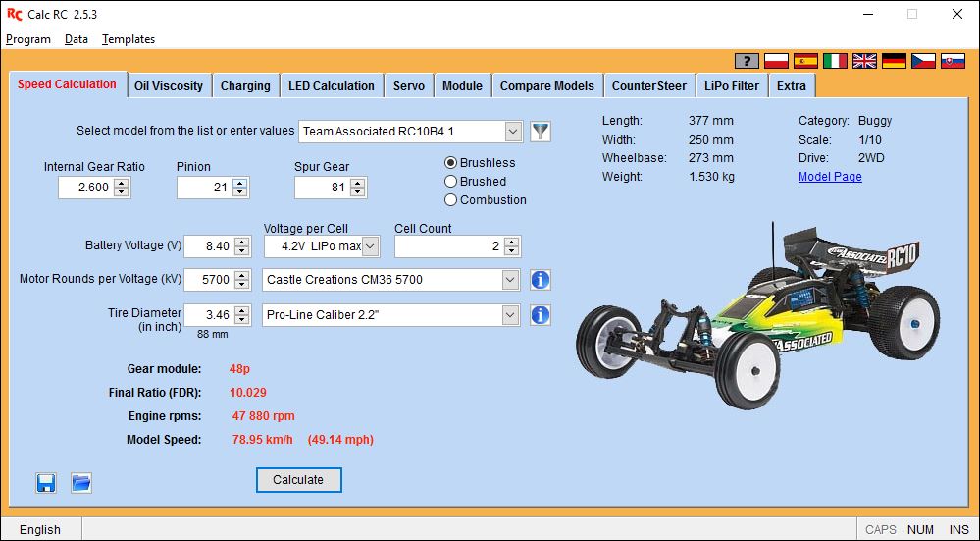Image resolution: width=980 pixels, height=541 pixels.
Task: Save settings with the floppy disk icon
Action: [46, 483]
